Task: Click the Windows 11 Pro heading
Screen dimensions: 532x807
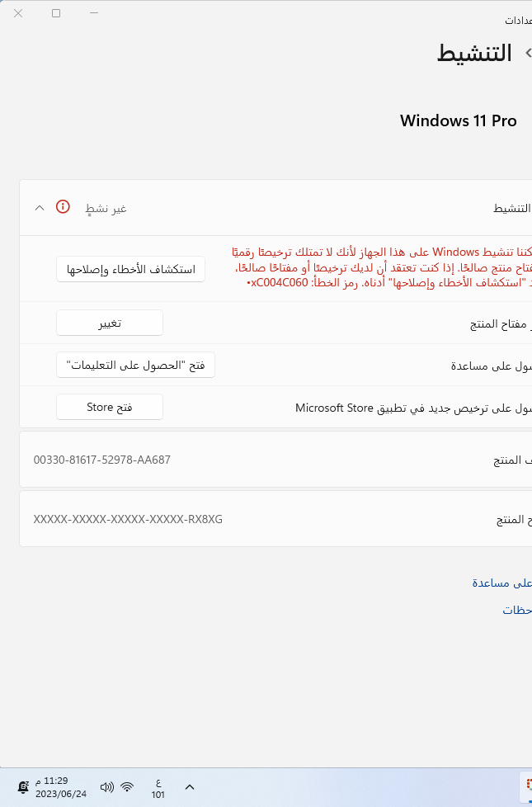Action: pos(459,120)
